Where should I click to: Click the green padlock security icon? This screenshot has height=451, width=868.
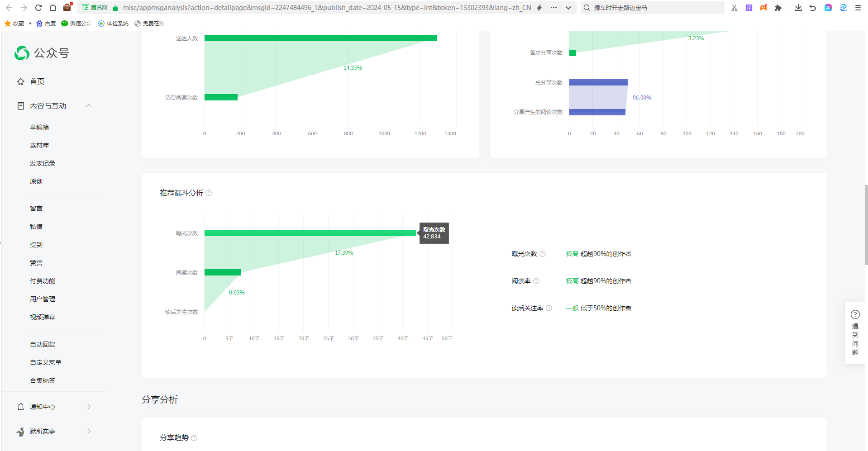coord(115,8)
